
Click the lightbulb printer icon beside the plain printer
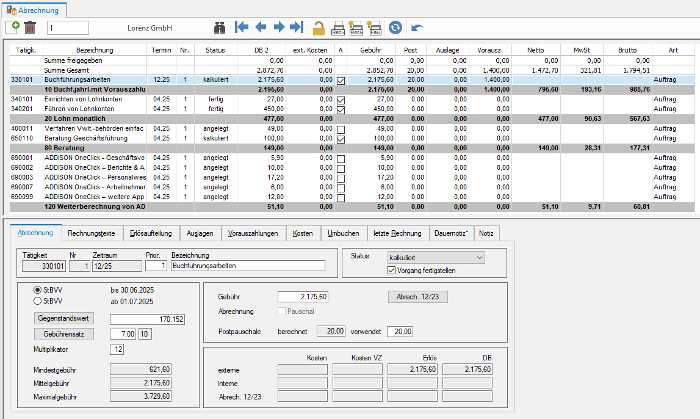pos(356,28)
